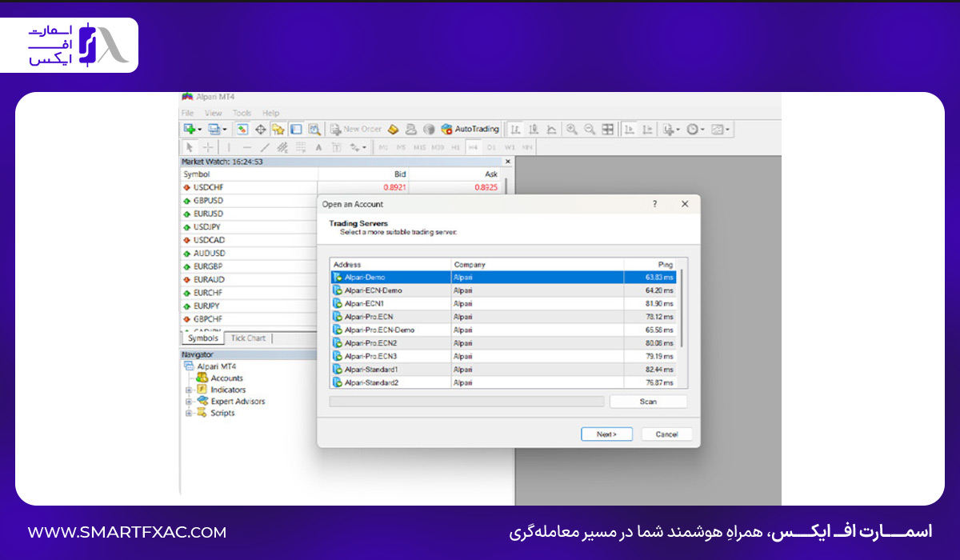The width and height of the screenshot is (960, 560).
Task: Select the Alpari-ECN-Demo server row
Action: (502, 290)
